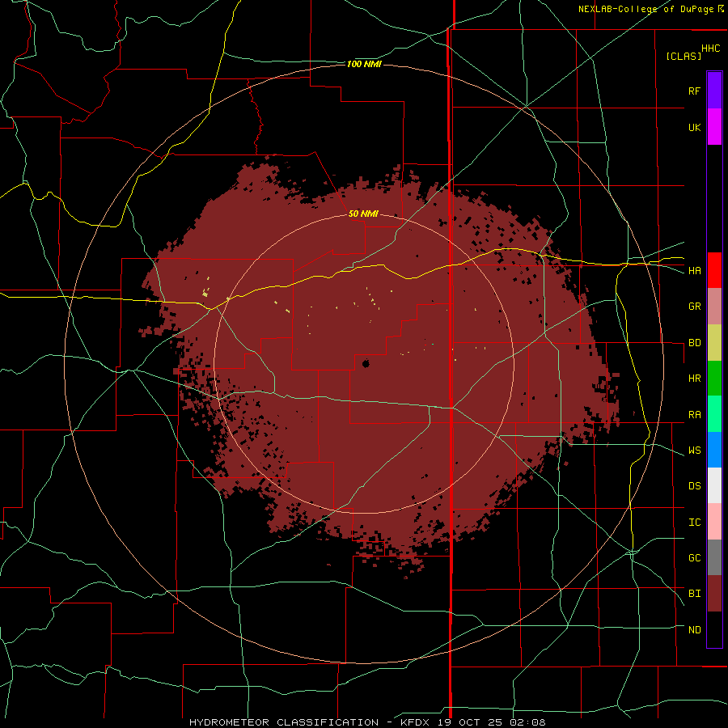Click the black radar site dot
This screenshot has width=728, height=728.
tap(366, 363)
